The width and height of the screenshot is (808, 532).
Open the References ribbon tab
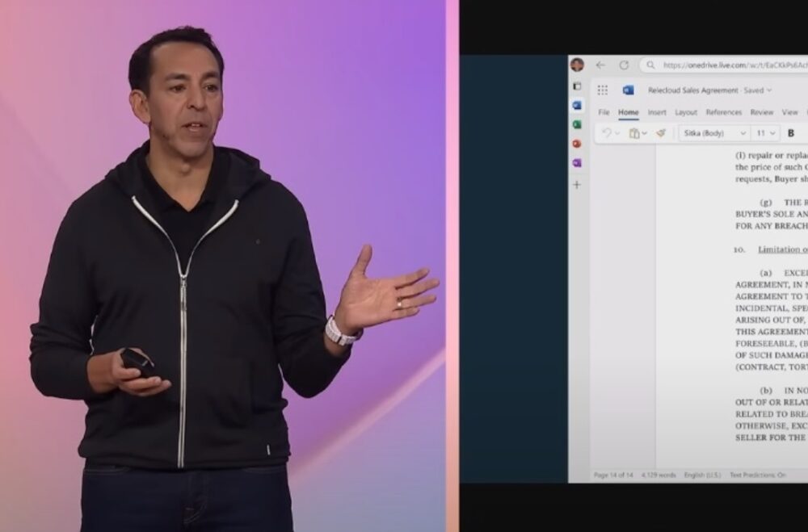point(724,112)
